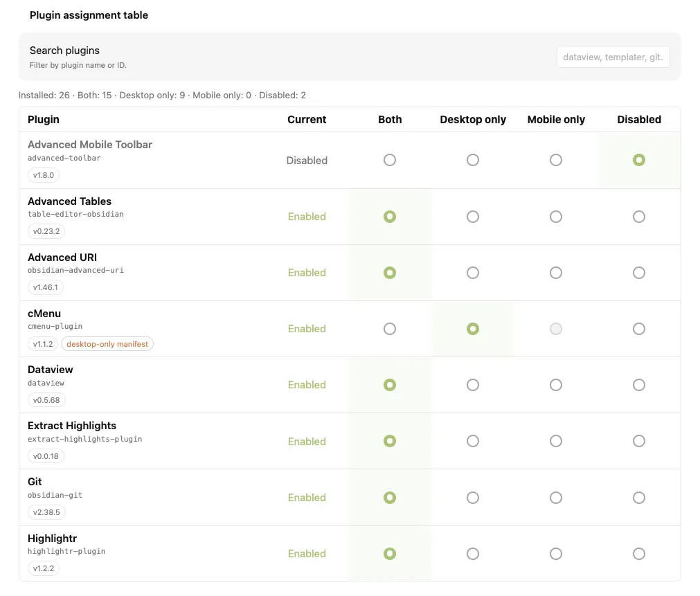
Task: Click the desktop-only manifest badge
Action: 107,344
